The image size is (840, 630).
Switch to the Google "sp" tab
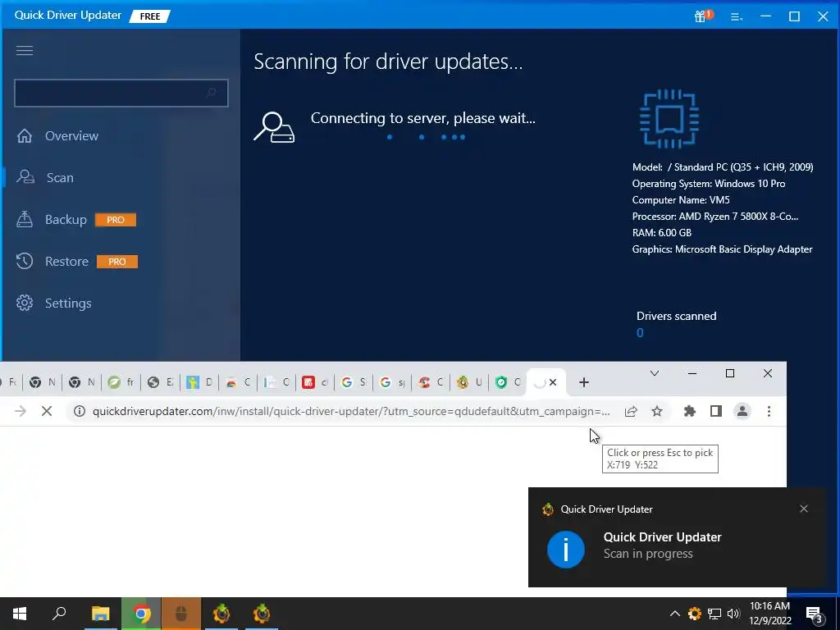(392, 382)
